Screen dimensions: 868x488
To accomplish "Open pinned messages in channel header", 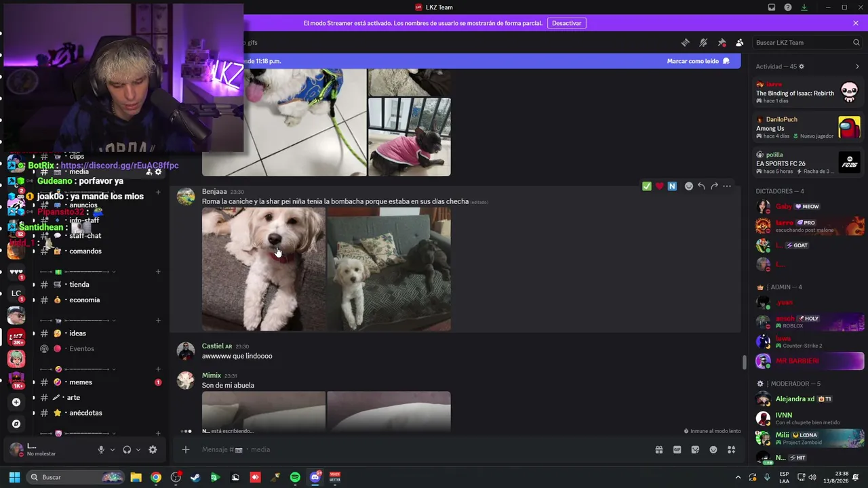I will click(722, 43).
